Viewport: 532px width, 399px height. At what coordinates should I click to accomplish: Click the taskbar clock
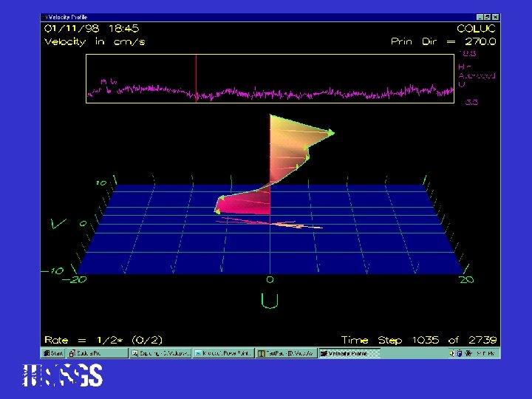tap(485, 353)
